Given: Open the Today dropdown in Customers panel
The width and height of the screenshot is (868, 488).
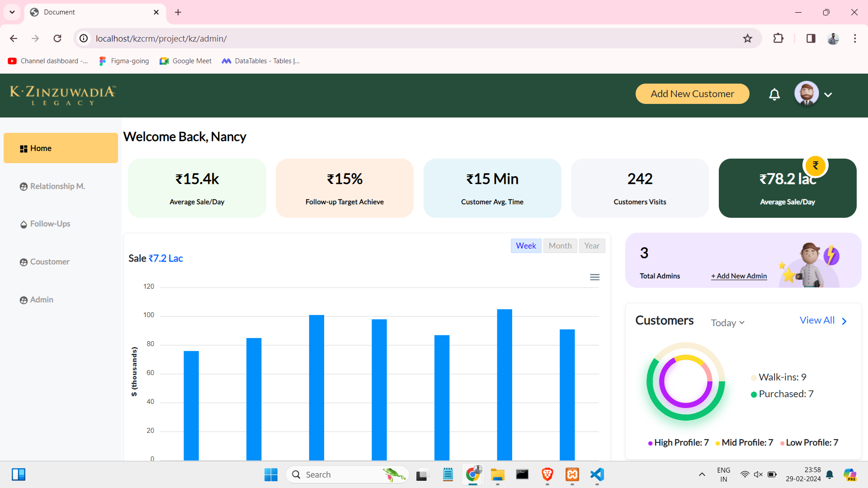Looking at the screenshot, I should point(726,323).
